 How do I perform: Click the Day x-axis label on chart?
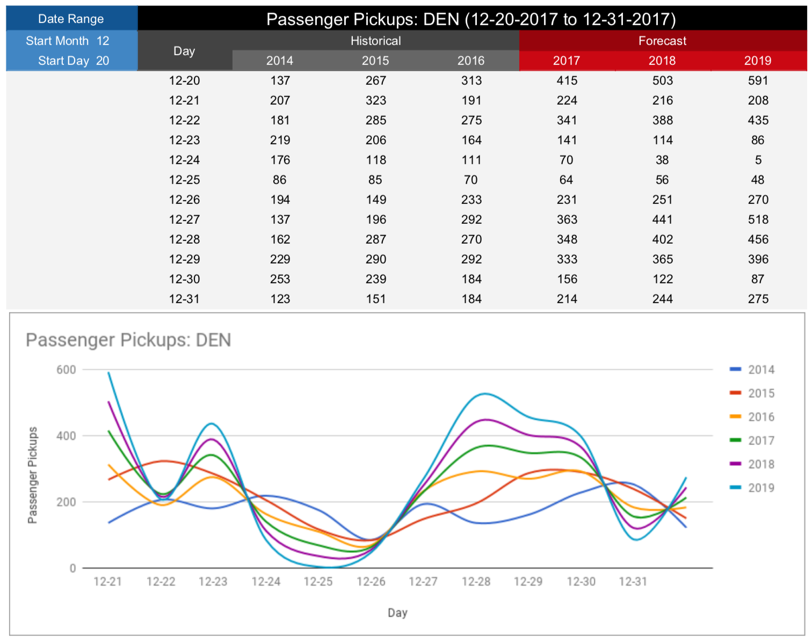397,612
